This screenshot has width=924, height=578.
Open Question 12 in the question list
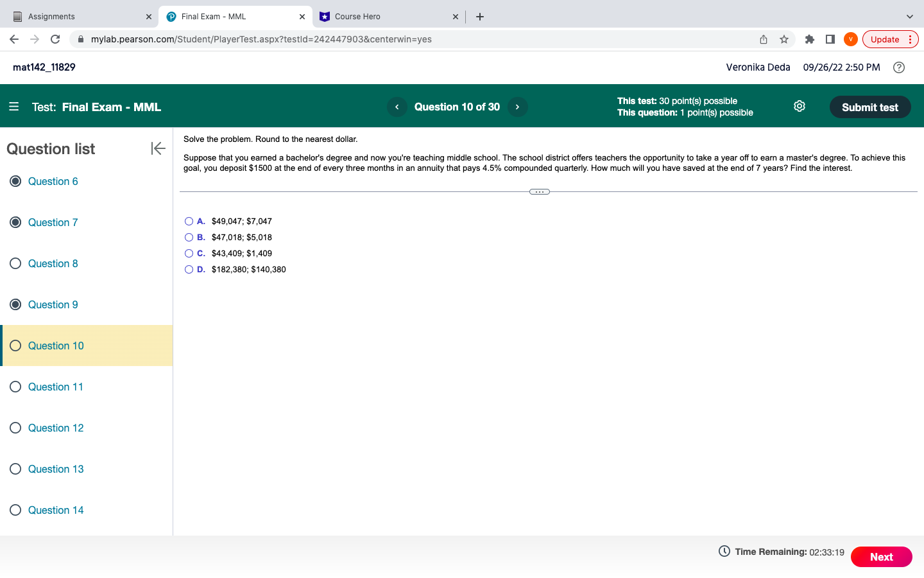56,428
